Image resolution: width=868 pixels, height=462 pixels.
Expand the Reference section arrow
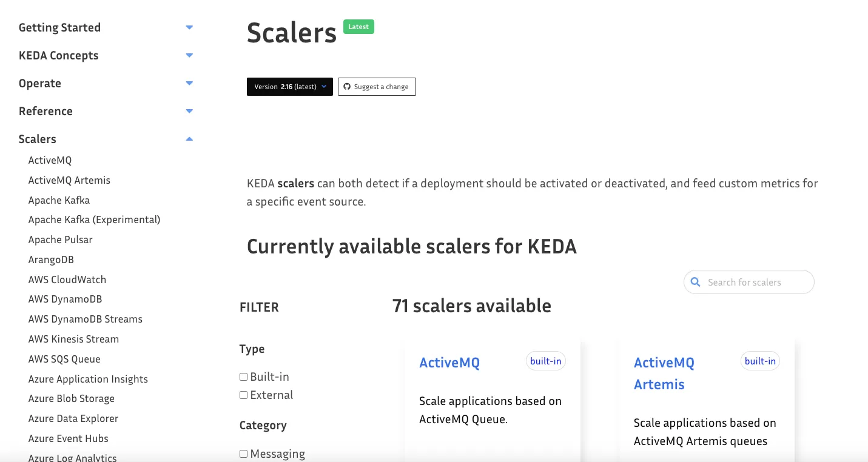(x=189, y=111)
